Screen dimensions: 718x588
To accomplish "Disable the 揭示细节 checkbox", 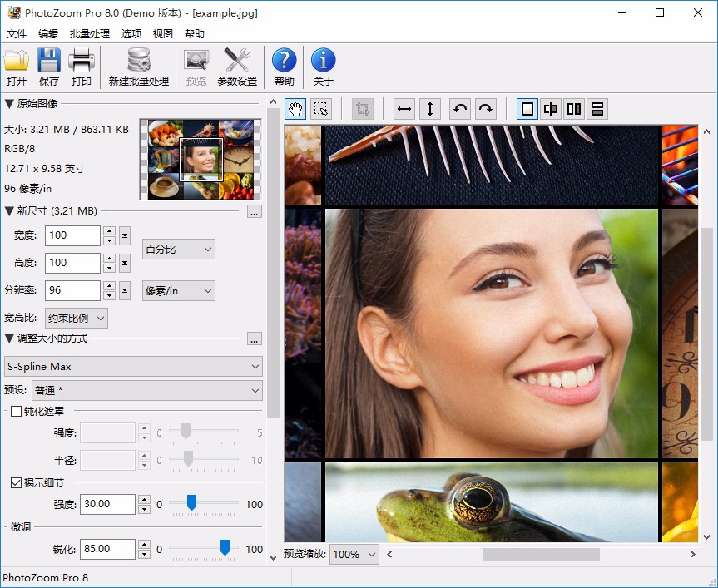I will (14, 482).
